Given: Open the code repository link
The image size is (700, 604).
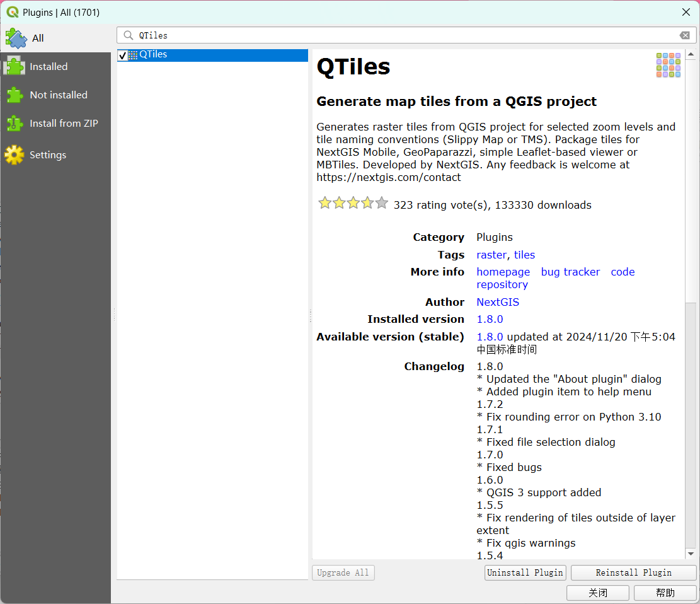Looking at the screenshot, I should 623,272.
